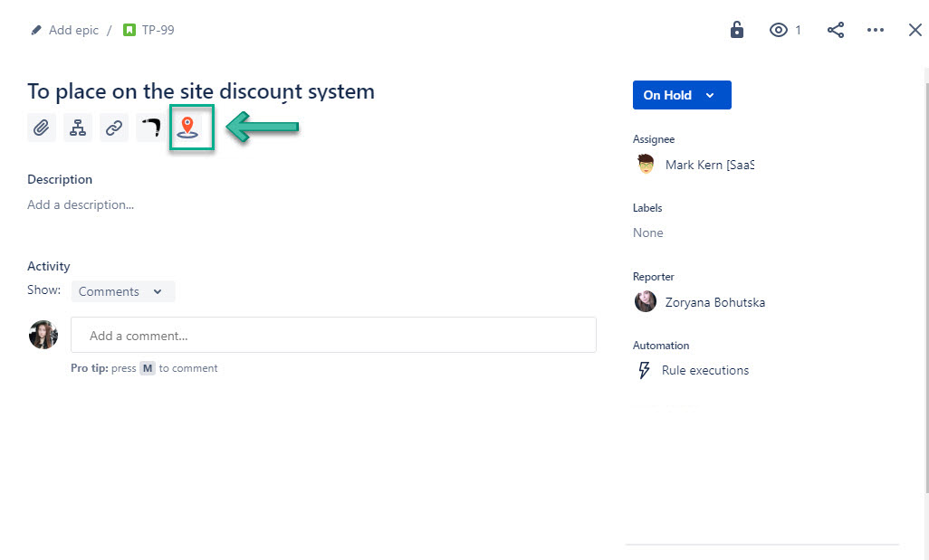Image resolution: width=929 pixels, height=560 pixels.
Task: Click reporter Zoryana Bohutska
Action: (714, 302)
